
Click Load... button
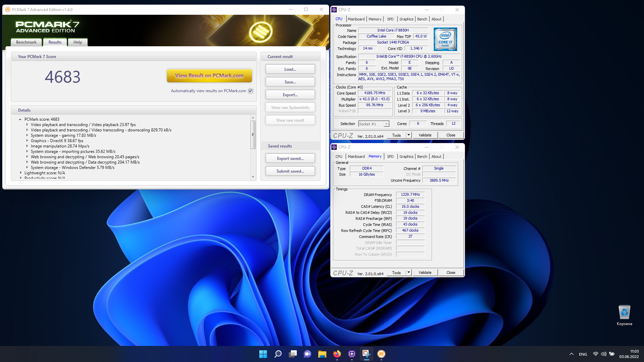tap(290, 69)
